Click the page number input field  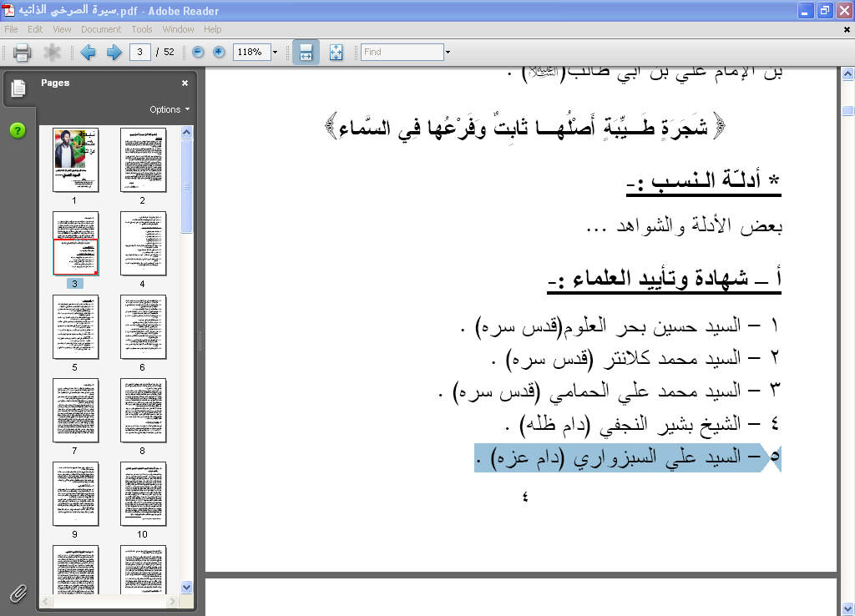[139, 52]
